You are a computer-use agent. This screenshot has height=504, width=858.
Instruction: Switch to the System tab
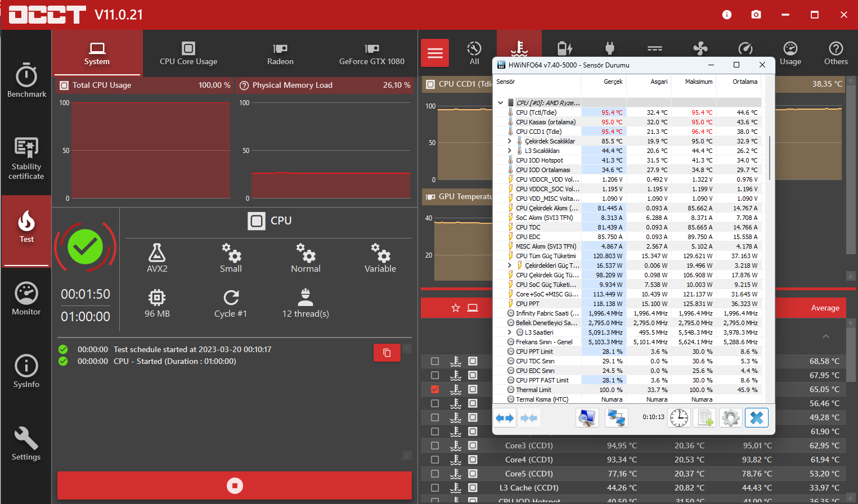click(x=97, y=53)
